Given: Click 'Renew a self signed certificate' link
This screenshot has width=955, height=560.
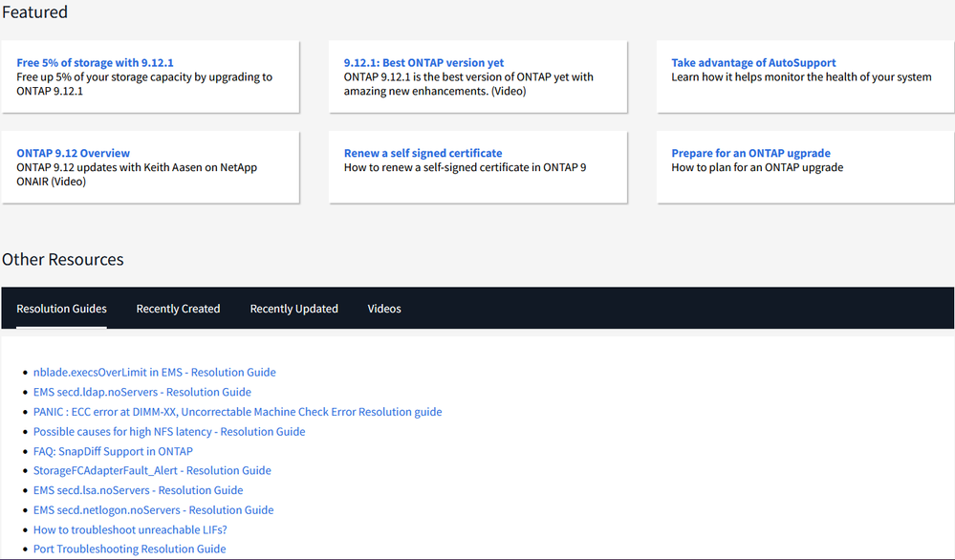Looking at the screenshot, I should click(423, 153).
